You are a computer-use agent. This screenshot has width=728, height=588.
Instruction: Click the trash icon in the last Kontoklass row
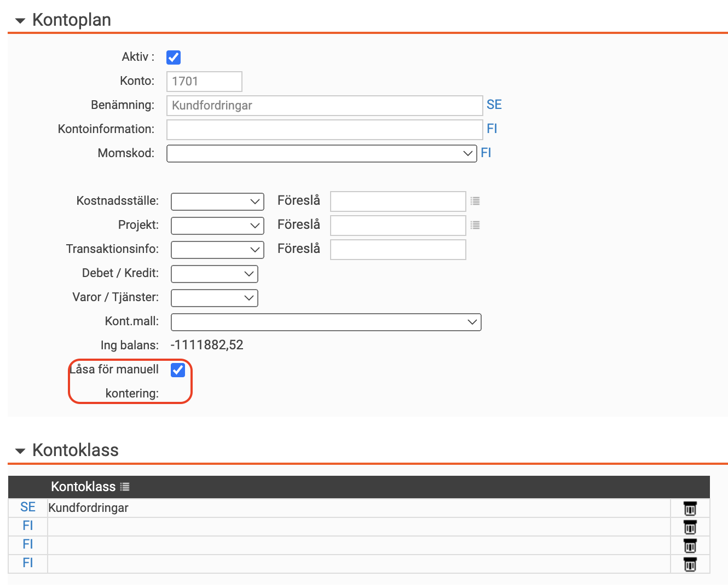pyautogui.click(x=690, y=564)
